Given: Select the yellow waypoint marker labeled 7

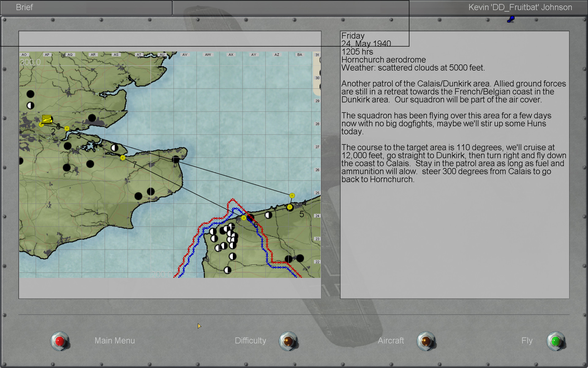Looking at the screenshot, I should pyautogui.click(x=123, y=158).
